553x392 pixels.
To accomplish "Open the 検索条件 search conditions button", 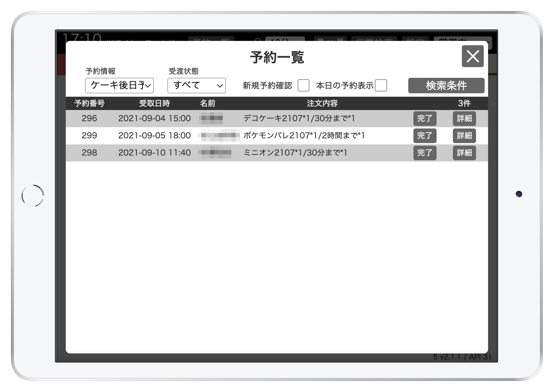I will (446, 86).
